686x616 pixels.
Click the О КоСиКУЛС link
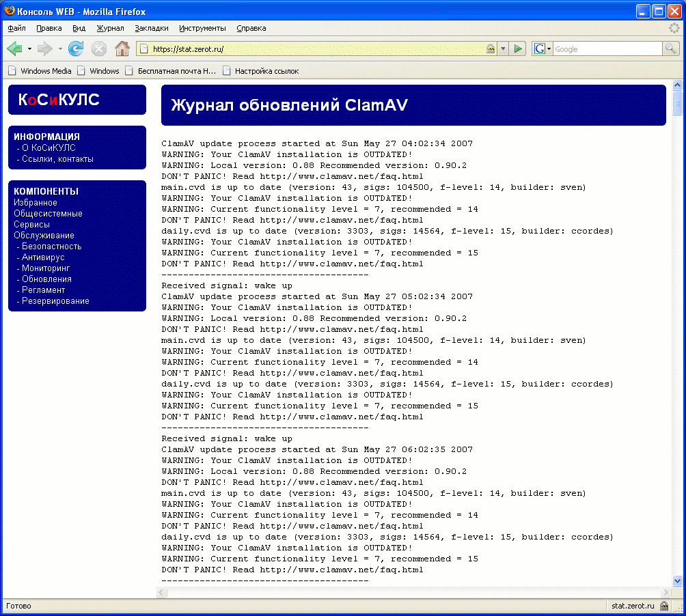[48, 148]
